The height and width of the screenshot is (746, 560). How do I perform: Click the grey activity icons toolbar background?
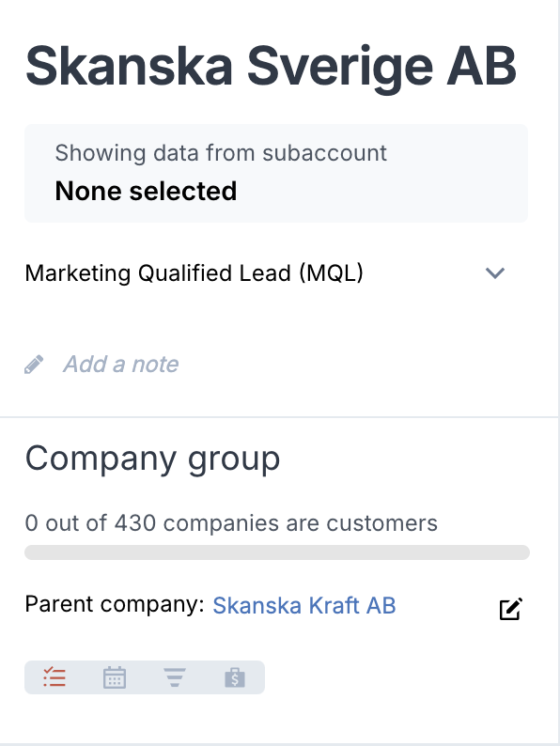pos(145,677)
